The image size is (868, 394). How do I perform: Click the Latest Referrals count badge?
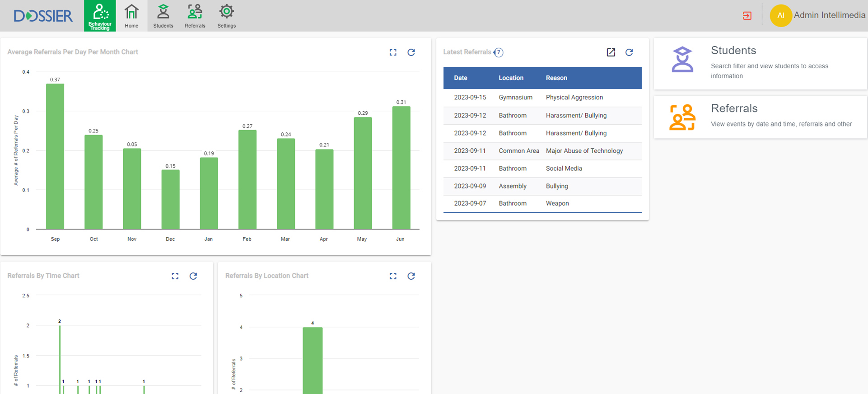click(498, 52)
